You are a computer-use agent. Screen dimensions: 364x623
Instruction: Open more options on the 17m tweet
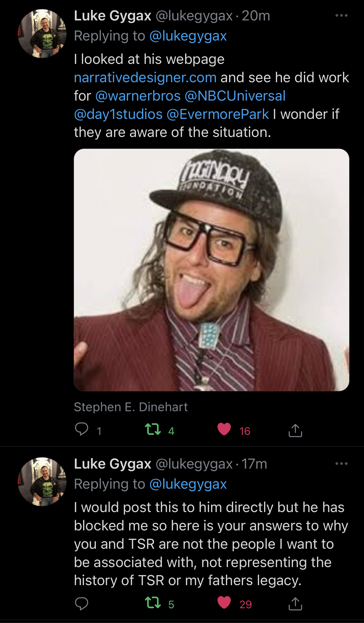341,464
